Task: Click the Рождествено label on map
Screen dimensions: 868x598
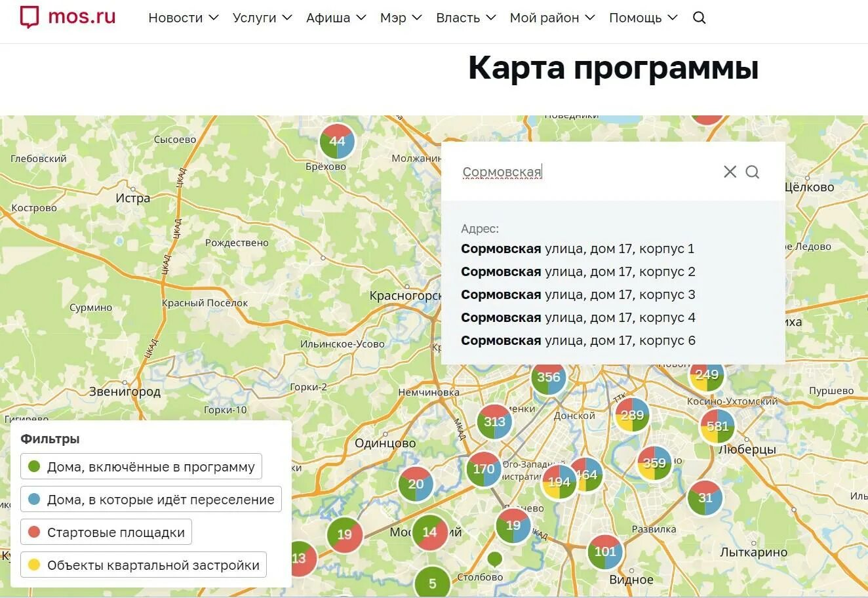Action: click(x=237, y=243)
